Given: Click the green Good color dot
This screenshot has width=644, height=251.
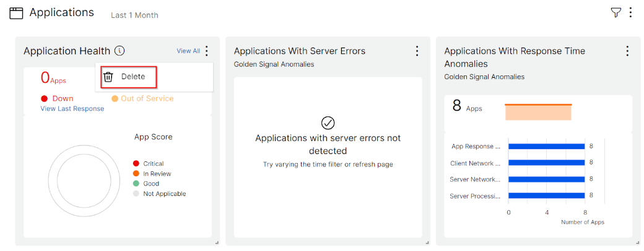Looking at the screenshot, I should (136, 184).
